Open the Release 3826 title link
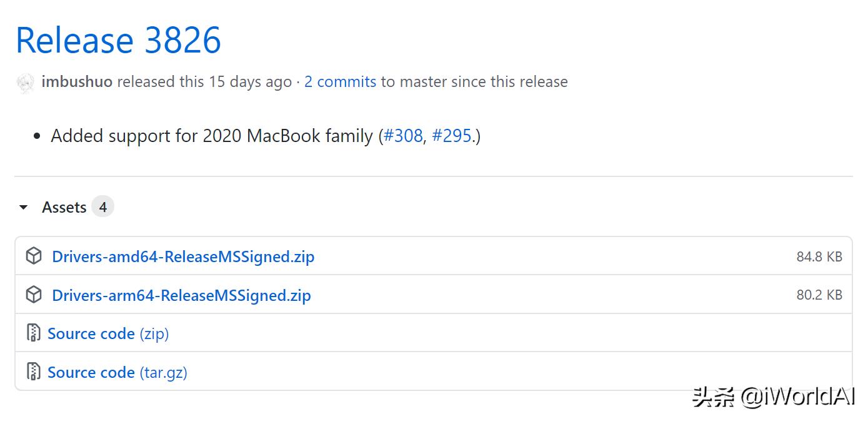Image resolution: width=868 pixels, height=421 pixels. click(118, 40)
